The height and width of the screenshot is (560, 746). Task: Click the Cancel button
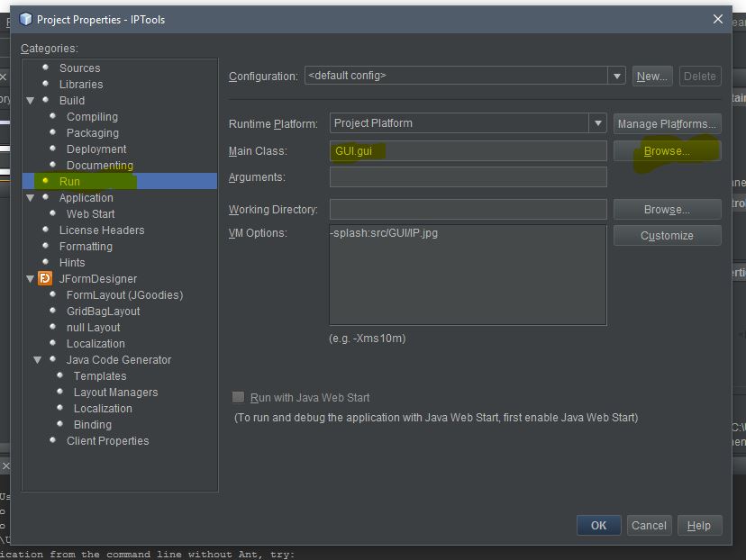click(x=649, y=525)
